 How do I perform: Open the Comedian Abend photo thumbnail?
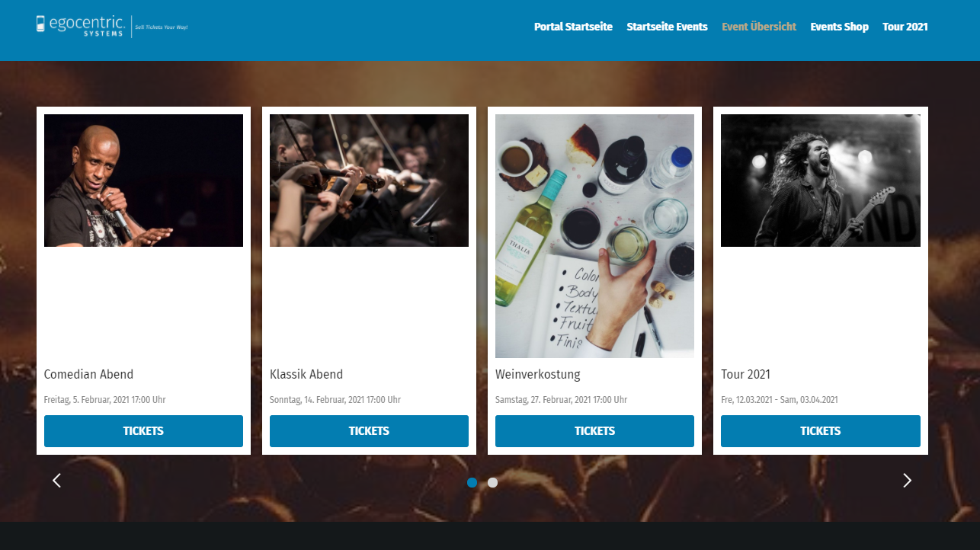coord(143,181)
